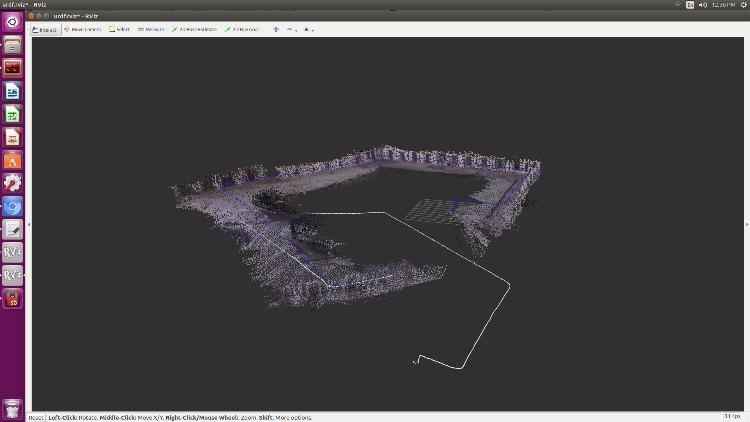Click the 2D Pose Estimate tool
The height and width of the screenshot is (422, 750).
click(x=194, y=30)
